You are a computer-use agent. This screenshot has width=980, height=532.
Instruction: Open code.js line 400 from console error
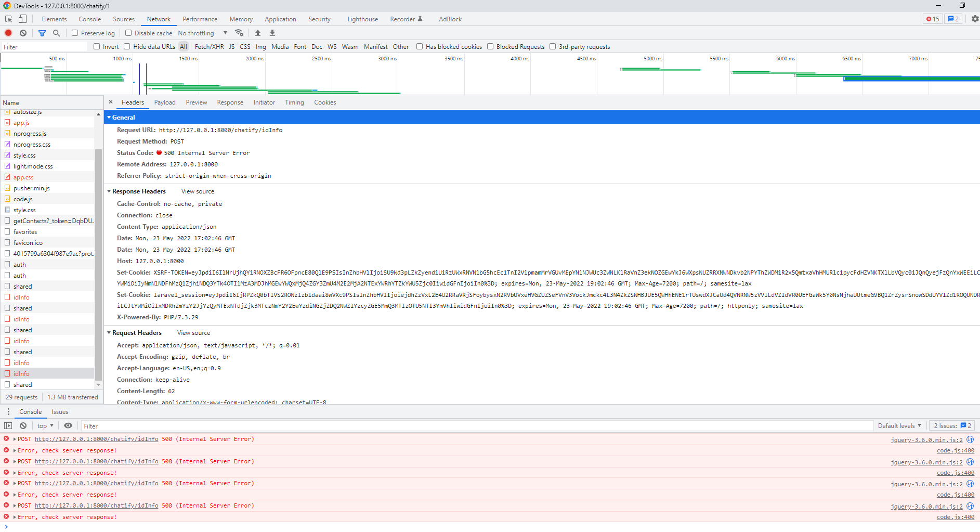click(955, 450)
